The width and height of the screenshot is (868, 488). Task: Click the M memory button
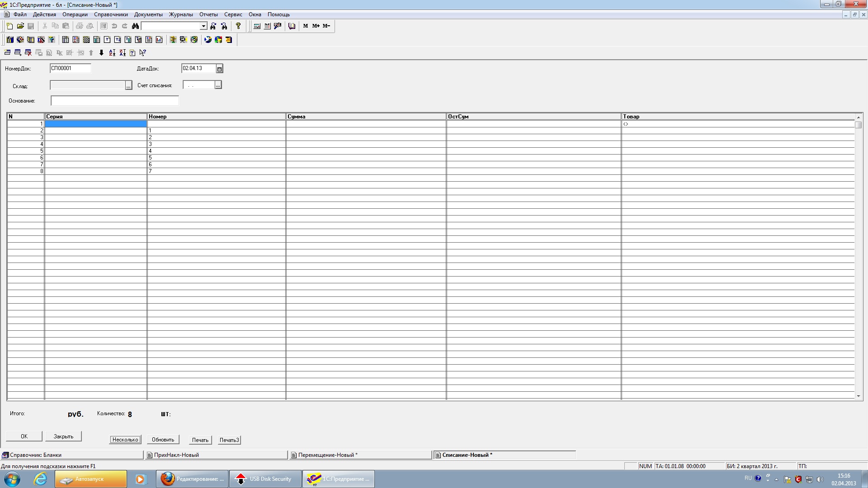(x=306, y=26)
